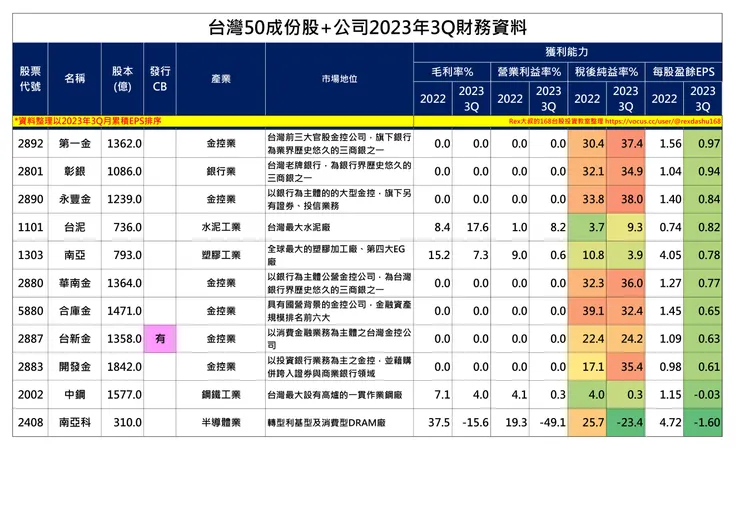Click the 華南金 name cell
This screenshot has height=523, width=740.
point(75,283)
